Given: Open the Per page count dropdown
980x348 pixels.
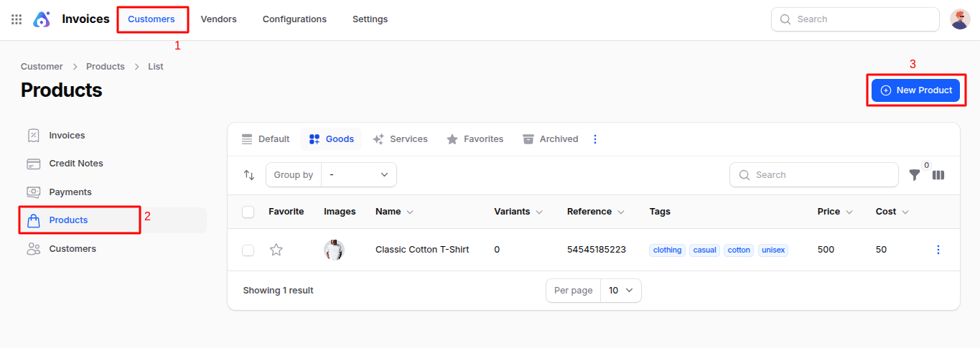Looking at the screenshot, I should (620, 291).
